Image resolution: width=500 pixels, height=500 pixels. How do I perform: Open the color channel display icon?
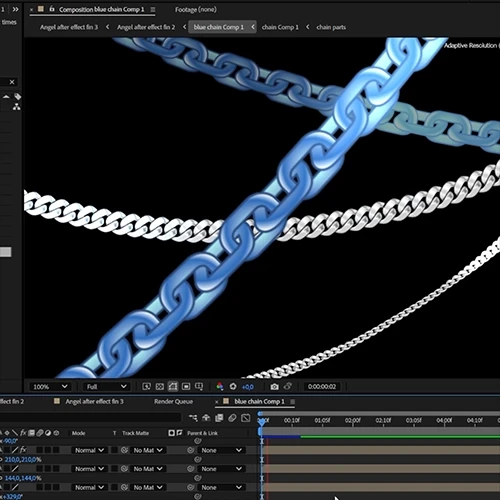coord(220,387)
